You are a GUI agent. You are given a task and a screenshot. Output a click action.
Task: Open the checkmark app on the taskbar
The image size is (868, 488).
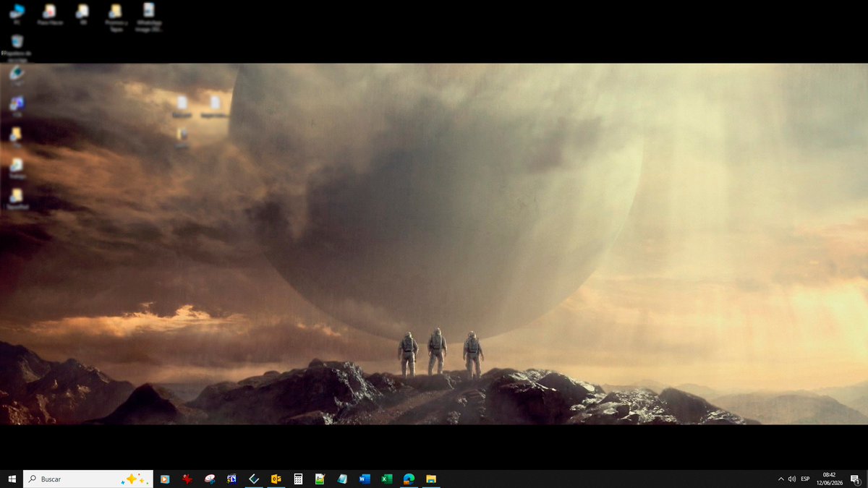(254, 479)
